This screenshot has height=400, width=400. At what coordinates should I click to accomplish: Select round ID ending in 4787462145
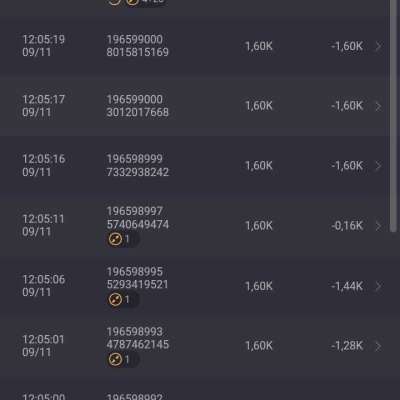pos(137,338)
